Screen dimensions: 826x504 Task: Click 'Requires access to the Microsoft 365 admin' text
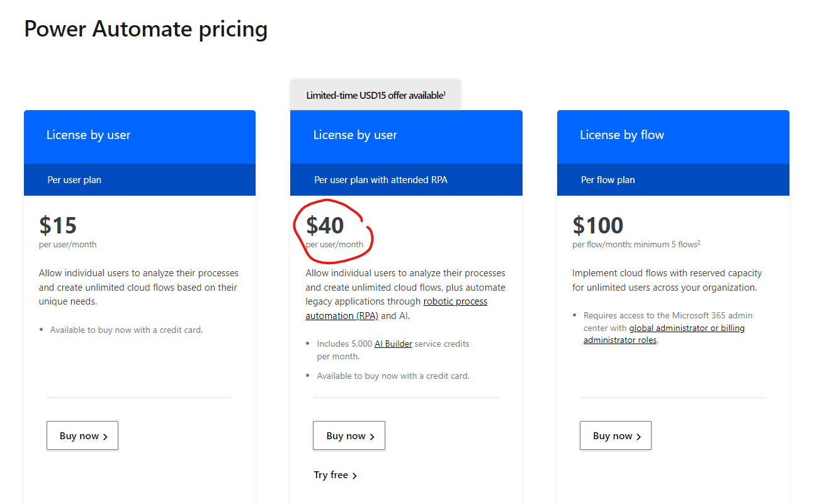coord(667,315)
